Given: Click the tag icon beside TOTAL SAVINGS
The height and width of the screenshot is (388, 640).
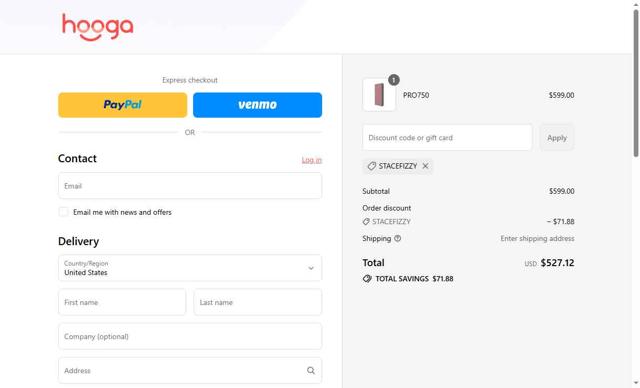Looking at the screenshot, I should click(x=367, y=279).
